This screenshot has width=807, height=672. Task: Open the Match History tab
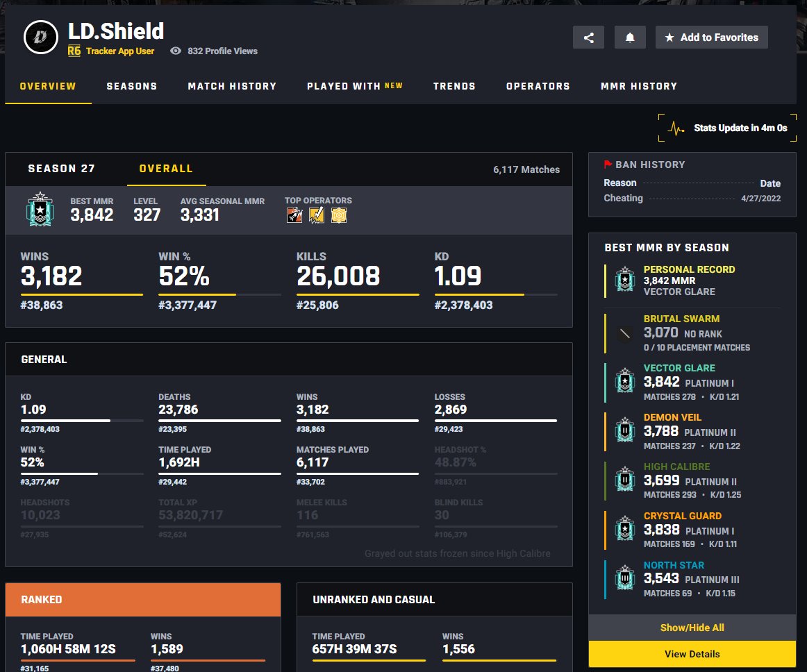pyautogui.click(x=232, y=86)
